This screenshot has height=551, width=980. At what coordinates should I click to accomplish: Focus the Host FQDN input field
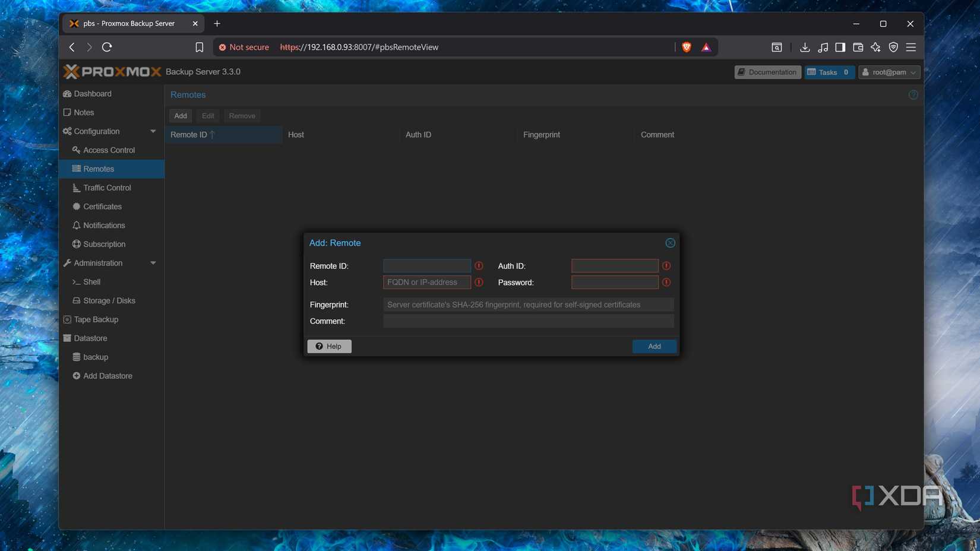click(x=427, y=282)
